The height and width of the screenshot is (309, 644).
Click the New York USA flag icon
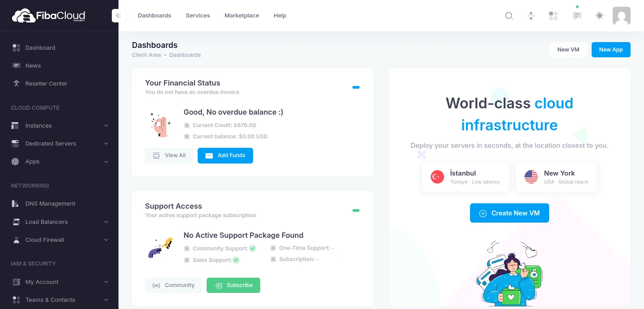tap(531, 177)
